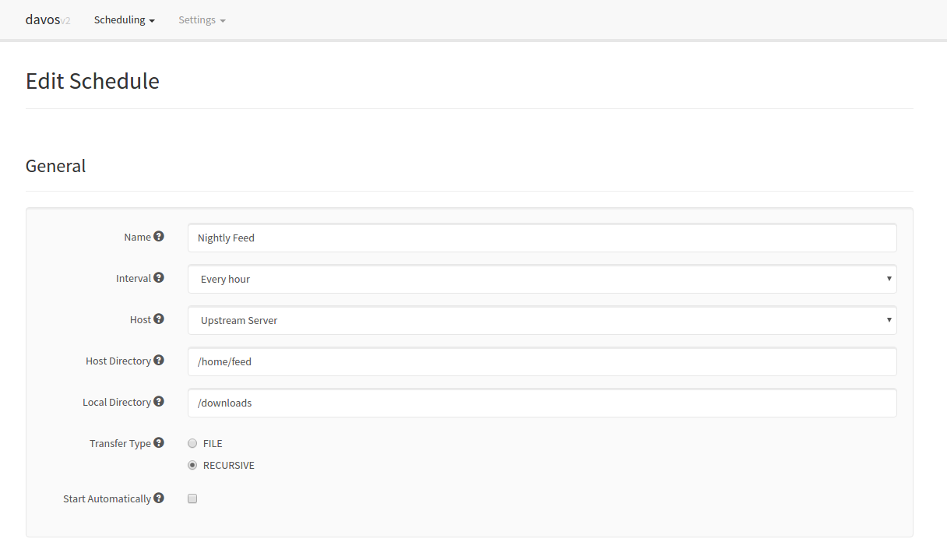The height and width of the screenshot is (560, 947).
Task: Select the FILE transfer type radio
Action: pyautogui.click(x=192, y=443)
